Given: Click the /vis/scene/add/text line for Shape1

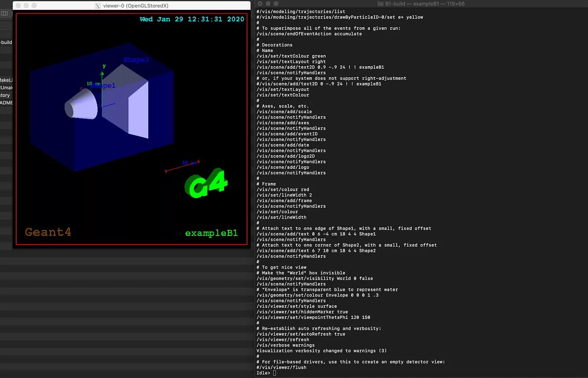Looking at the screenshot, I should pyautogui.click(x=316, y=234).
